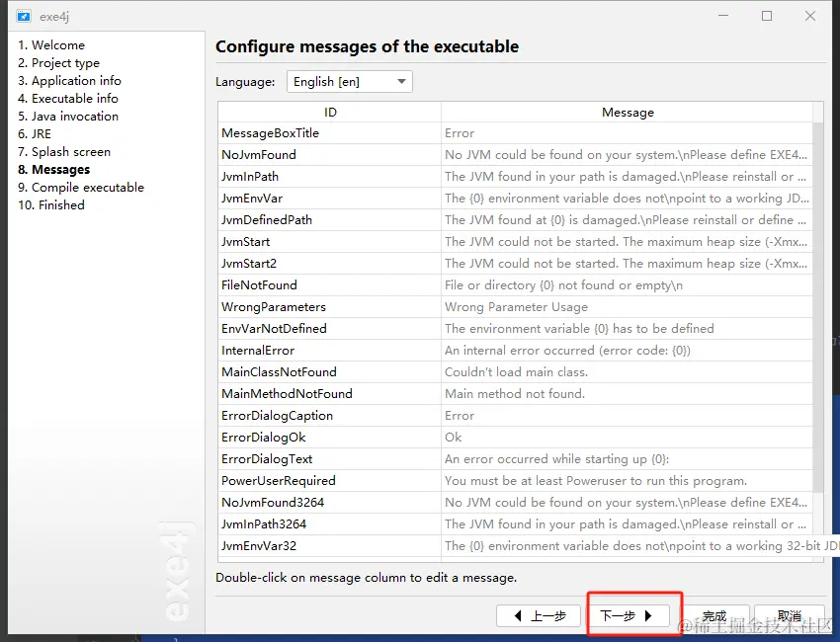Select the JvmInPath3264 ID cell
The height and width of the screenshot is (642, 840).
pos(330,523)
